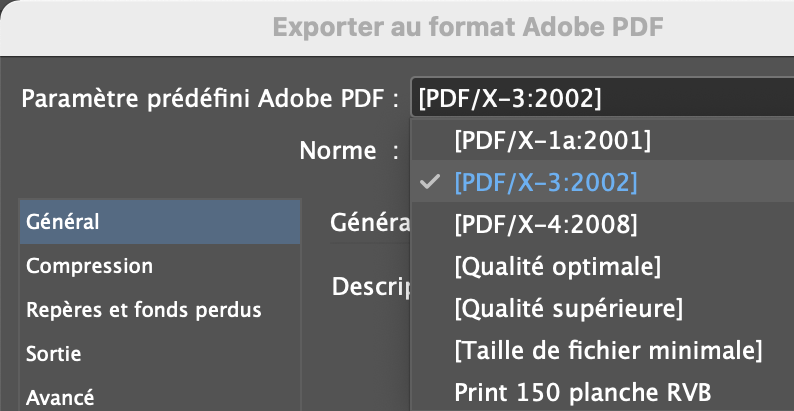Click the separator line under Général heading
This screenshot has width=794, height=411.
[370, 243]
